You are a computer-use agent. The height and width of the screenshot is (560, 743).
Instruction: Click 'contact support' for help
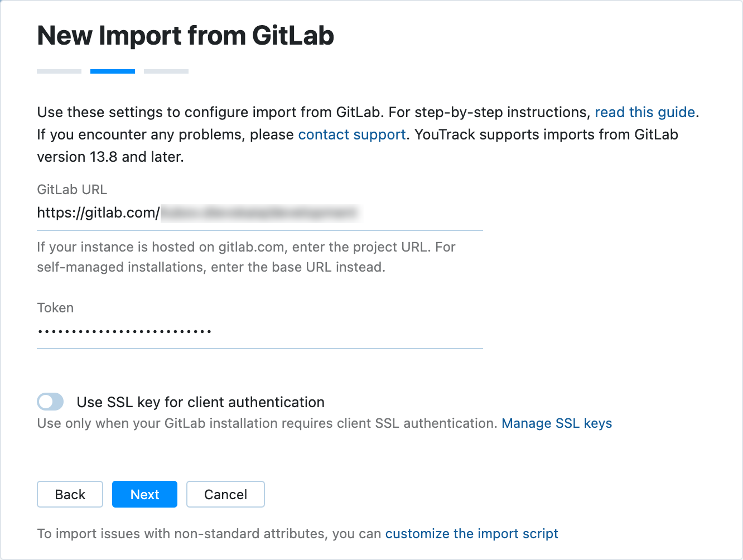pyautogui.click(x=352, y=134)
